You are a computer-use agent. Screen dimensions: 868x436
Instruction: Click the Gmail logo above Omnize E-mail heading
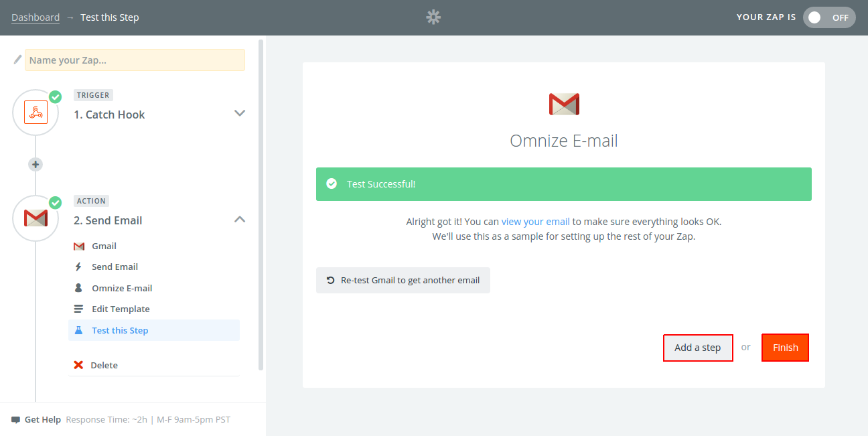pos(564,104)
